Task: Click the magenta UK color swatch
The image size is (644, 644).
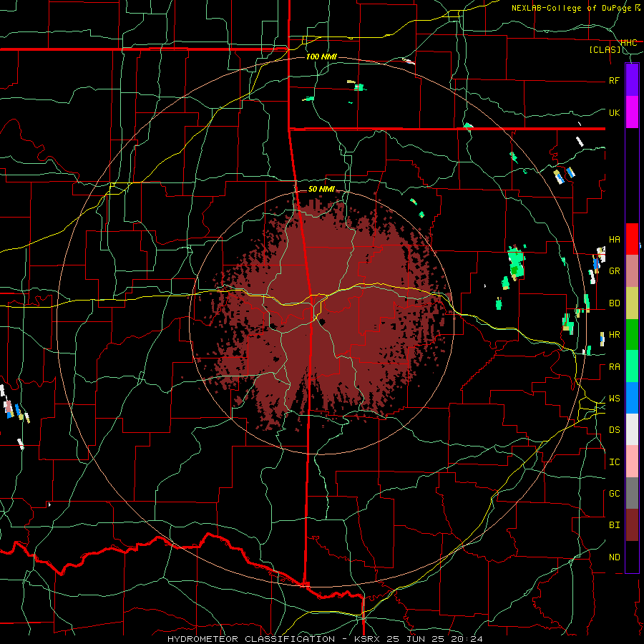Action: (632, 112)
